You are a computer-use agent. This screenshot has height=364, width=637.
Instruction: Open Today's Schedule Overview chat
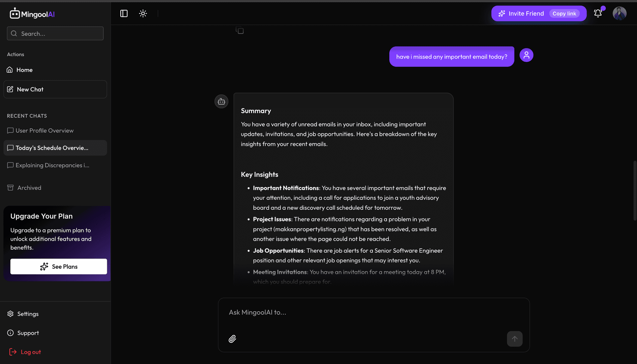[55, 148]
